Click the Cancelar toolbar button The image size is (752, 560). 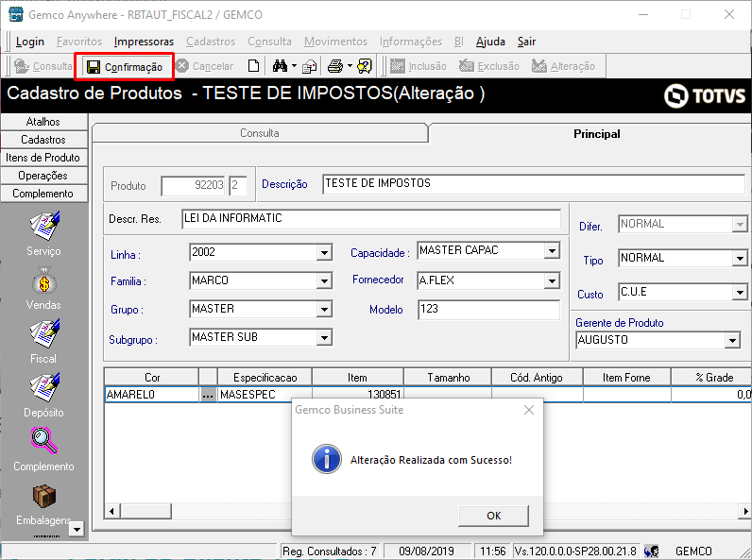coord(205,66)
